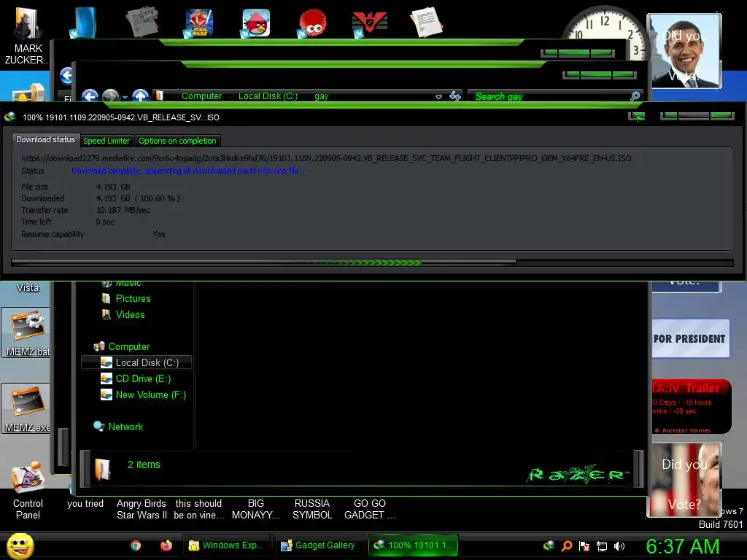The image size is (747, 560).
Task: Click the download URL text
Action: tap(326, 158)
